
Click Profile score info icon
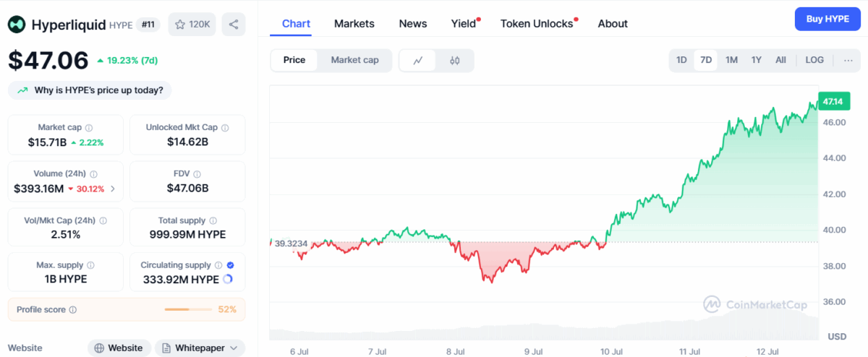[73, 310]
